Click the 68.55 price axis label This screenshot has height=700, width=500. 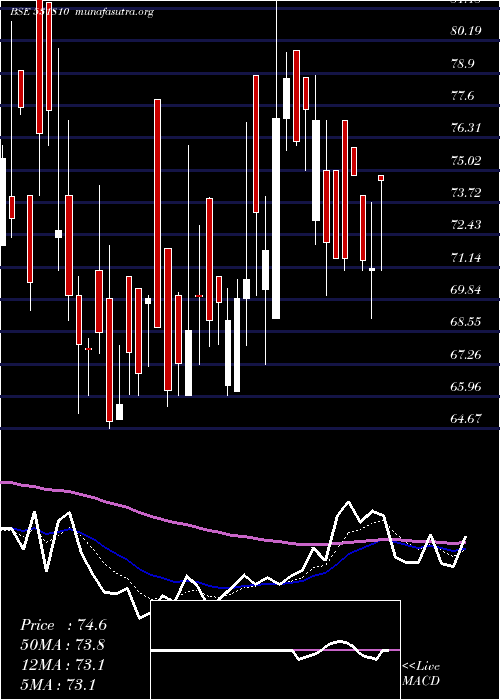467,321
